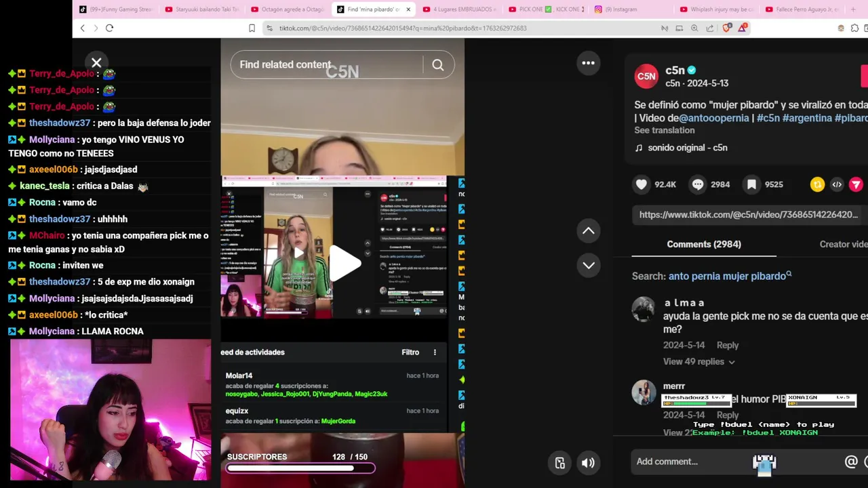Click the comment bubble icon showing 2984
Viewport: 868px width, 488px height.
point(698,184)
